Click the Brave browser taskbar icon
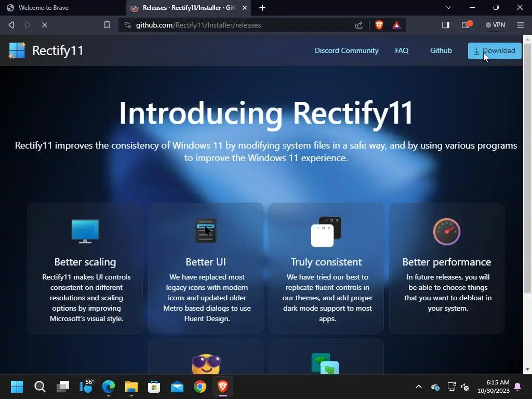Viewport: 532px width, 399px height. 222,387
